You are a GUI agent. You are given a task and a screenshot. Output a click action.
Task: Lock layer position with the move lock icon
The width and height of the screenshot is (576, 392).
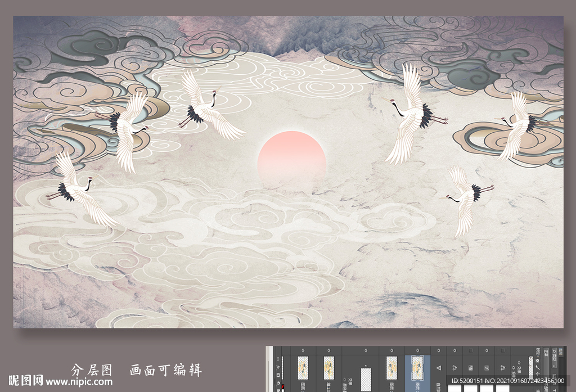[538, 374]
